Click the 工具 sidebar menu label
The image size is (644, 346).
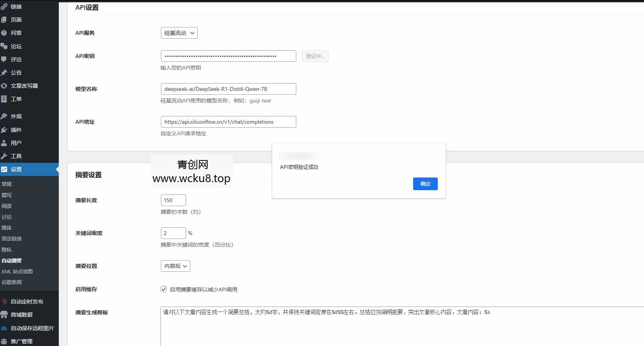click(16, 156)
